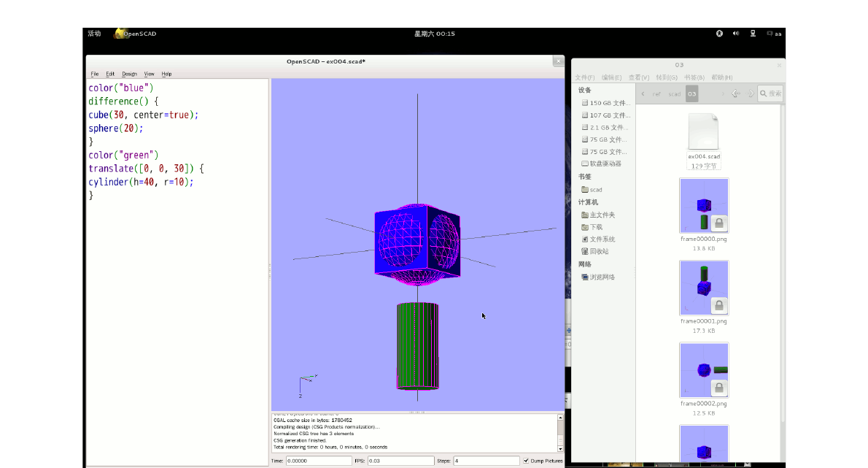Select the 150 GB volume in sidebar
The width and height of the screenshot is (868, 468).
point(605,103)
